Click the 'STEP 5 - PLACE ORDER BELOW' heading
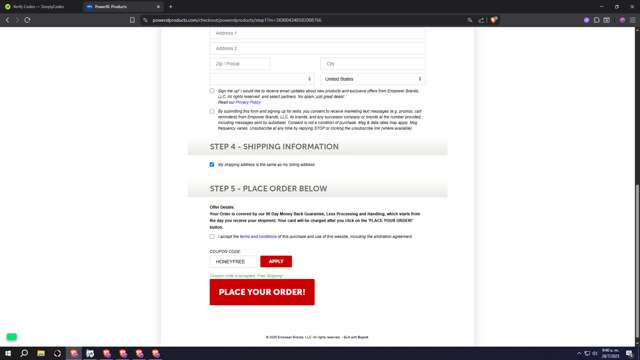Screen dimensions: 640x360 click(x=268, y=189)
